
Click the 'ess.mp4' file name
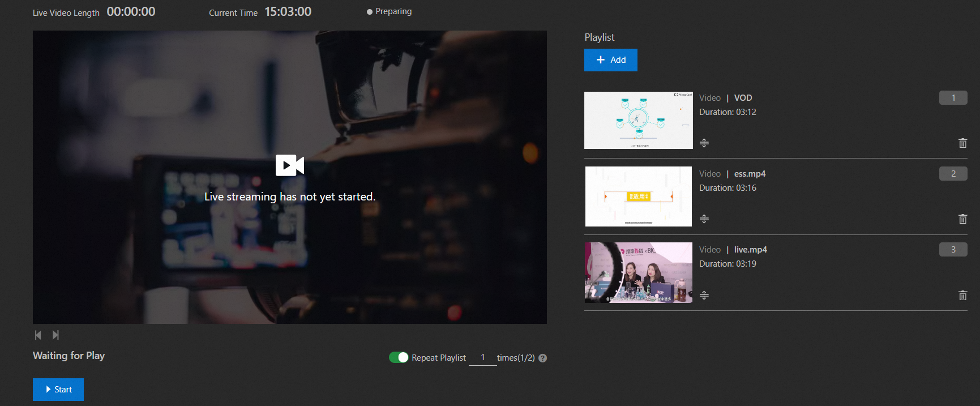point(750,174)
